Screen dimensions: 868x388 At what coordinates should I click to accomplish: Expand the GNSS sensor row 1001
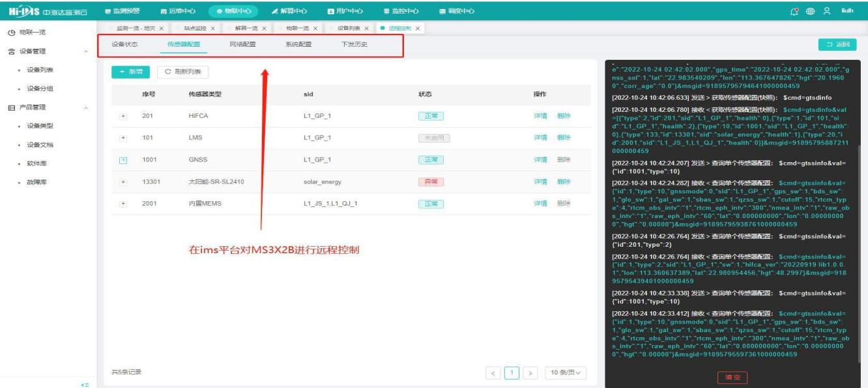pyautogui.click(x=124, y=159)
